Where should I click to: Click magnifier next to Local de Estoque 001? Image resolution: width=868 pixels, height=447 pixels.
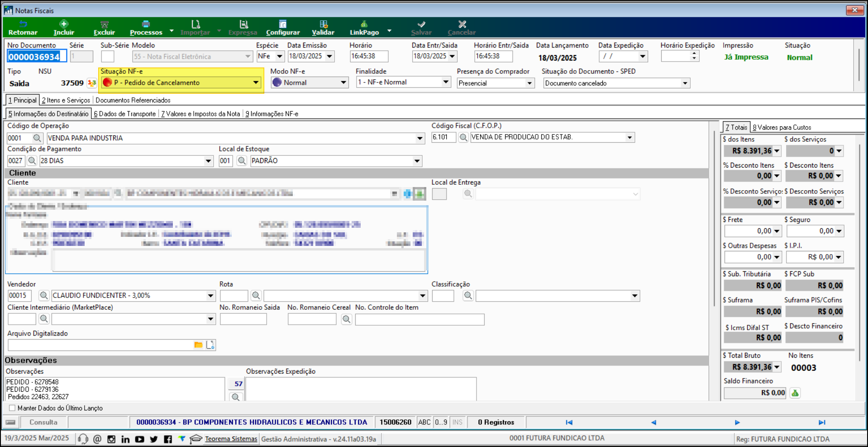pyautogui.click(x=242, y=161)
